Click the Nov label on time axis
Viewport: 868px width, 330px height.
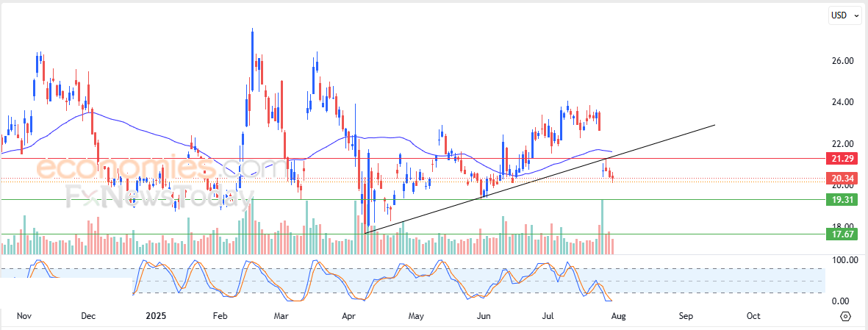(24, 316)
